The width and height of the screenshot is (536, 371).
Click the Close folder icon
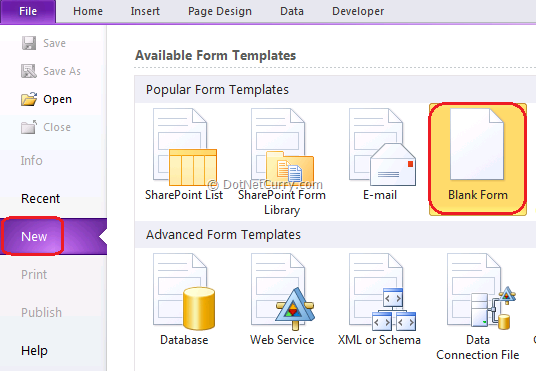click(29, 127)
